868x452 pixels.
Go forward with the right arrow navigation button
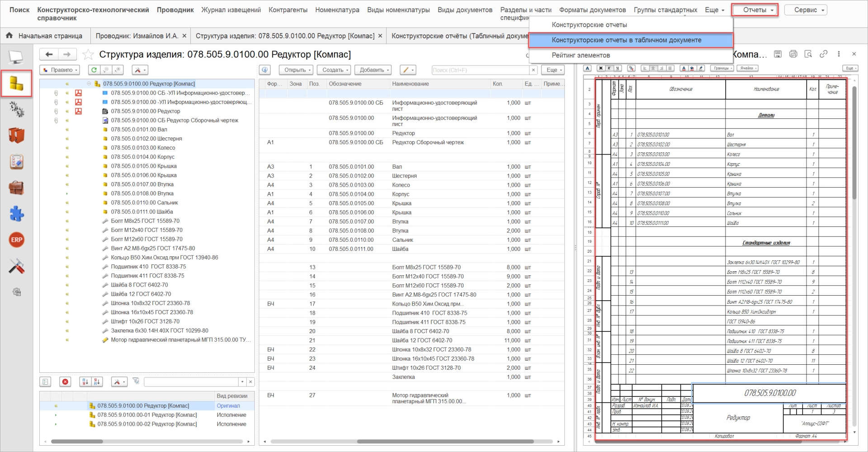[67, 54]
